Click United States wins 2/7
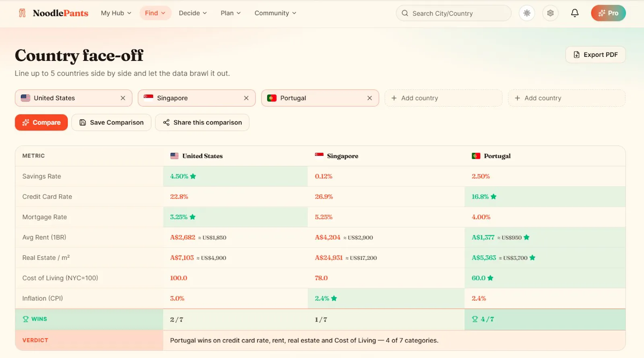The width and height of the screenshot is (644, 358). (177, 319)
